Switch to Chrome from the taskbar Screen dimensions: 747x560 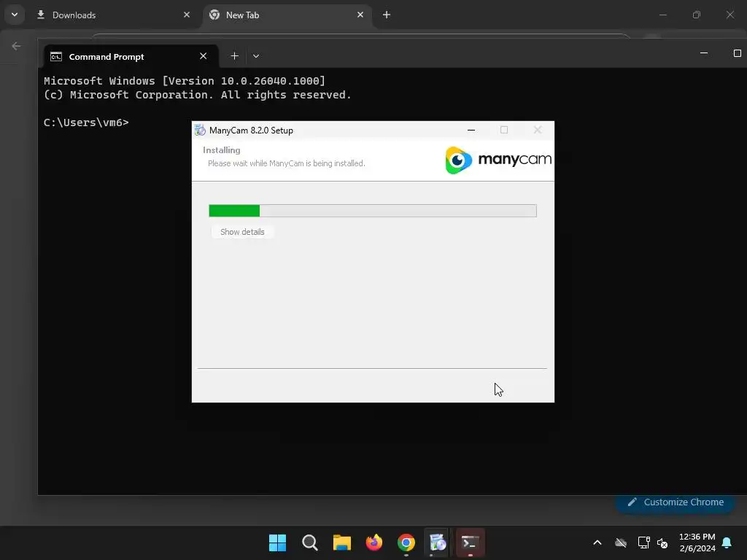tap(406, 542)
